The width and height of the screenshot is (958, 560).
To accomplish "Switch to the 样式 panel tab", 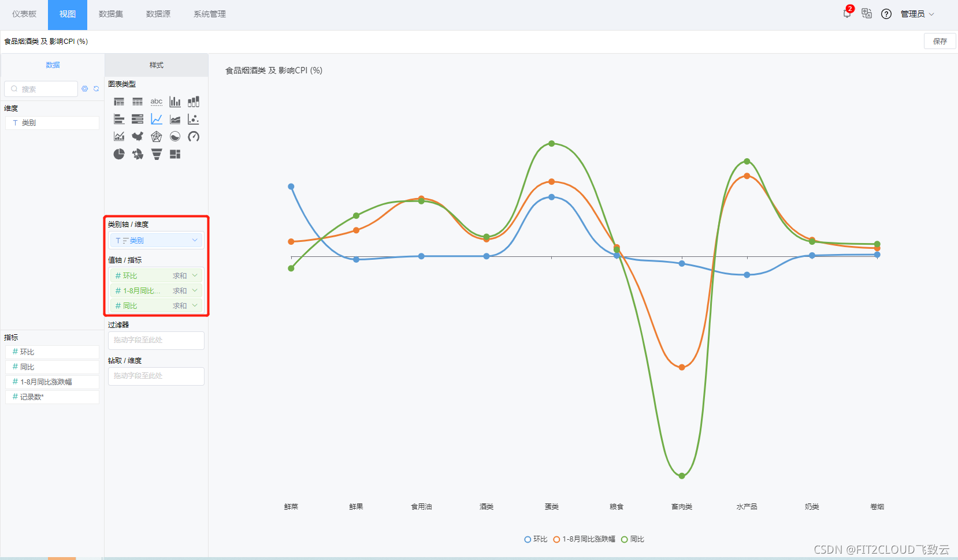I will (x=157, y=65).
